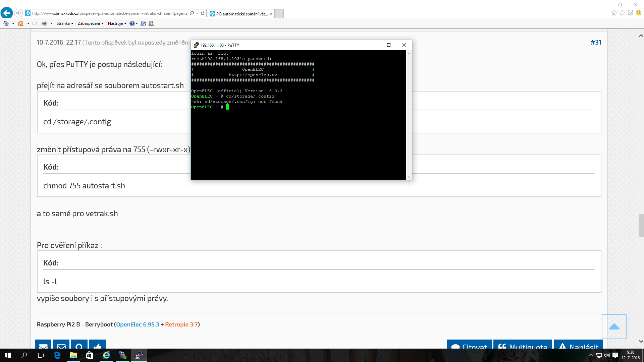
Task: Open the OpenElec 6.95.3 link
Action: click(138, 324)
